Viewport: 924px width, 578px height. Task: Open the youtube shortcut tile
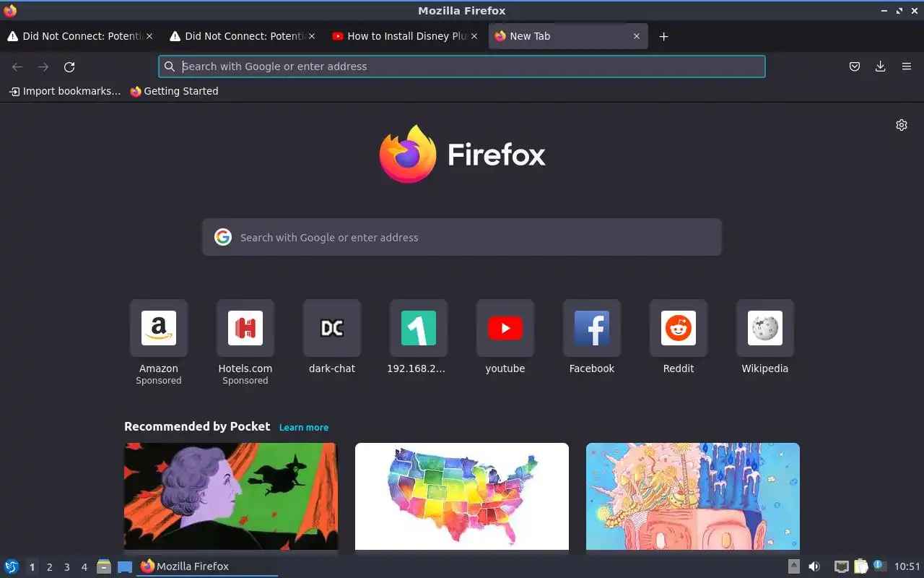coord(505,328)
